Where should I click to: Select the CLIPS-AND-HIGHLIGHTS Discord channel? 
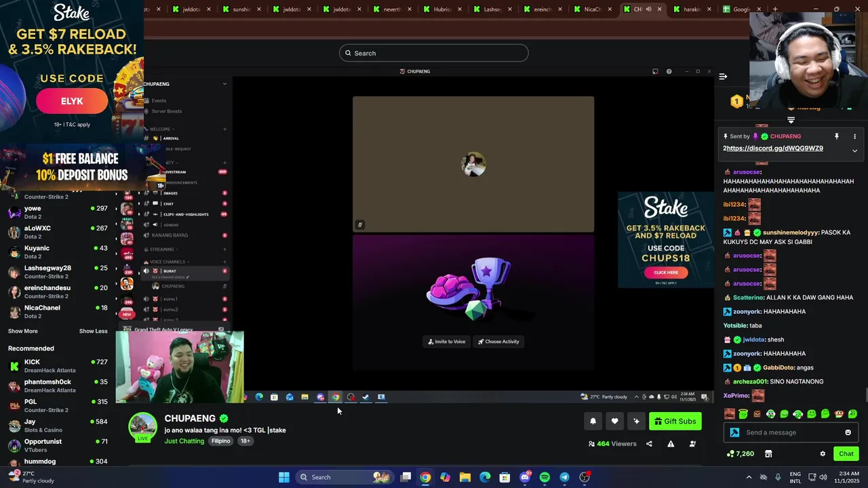pyautogui.click(x=186, y=214)
